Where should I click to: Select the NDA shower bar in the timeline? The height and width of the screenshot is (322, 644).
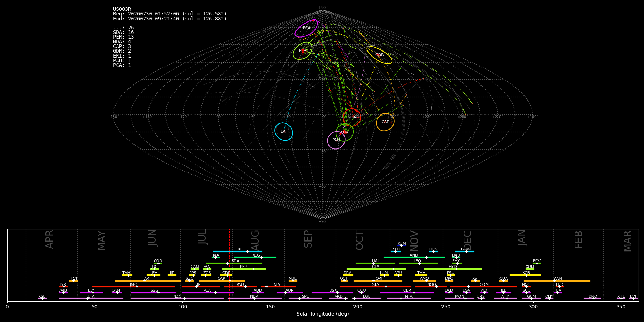(x=254, y=298)
